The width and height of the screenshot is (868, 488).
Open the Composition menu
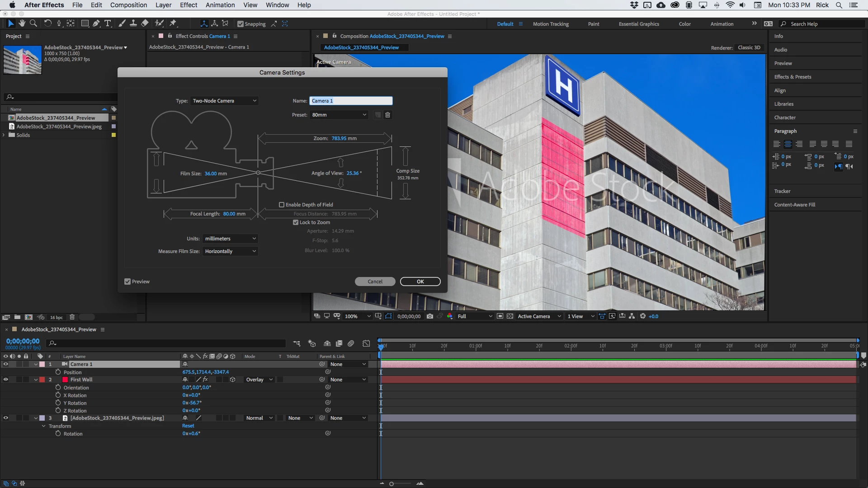128,5
